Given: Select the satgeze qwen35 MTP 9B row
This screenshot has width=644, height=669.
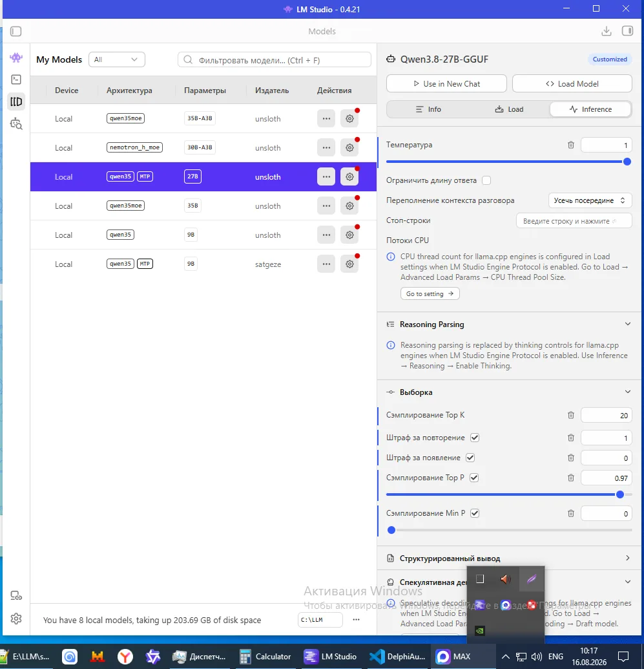Looking at the screenshot, I should tap(203, 264).
